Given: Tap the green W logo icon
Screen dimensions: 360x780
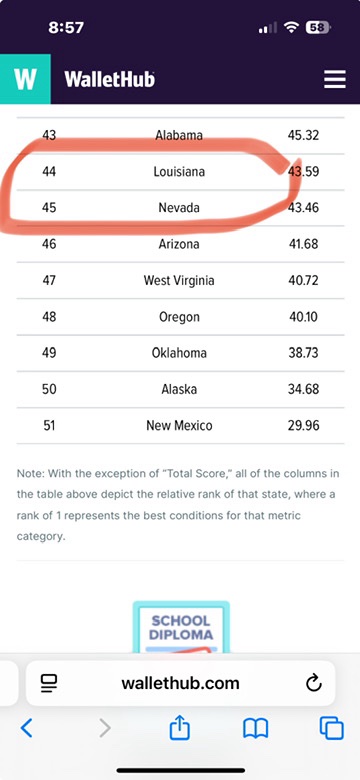Looking at the screenshot, I should pos(25,79).
